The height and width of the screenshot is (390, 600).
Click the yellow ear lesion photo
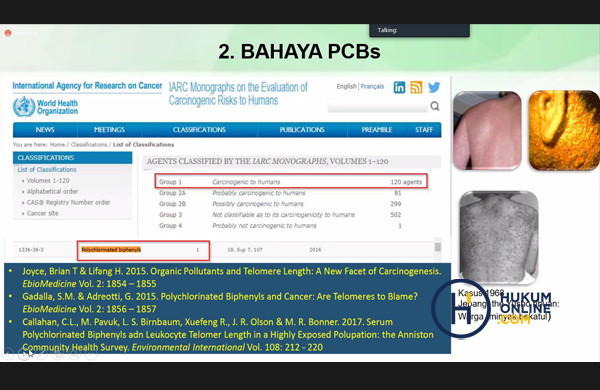click(x=564, y=131)
